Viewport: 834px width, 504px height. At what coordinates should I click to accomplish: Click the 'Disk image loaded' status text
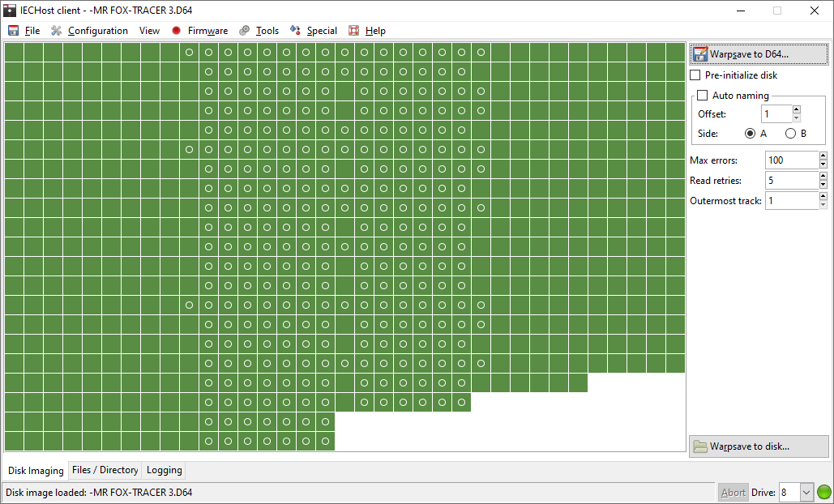(99, 493)
